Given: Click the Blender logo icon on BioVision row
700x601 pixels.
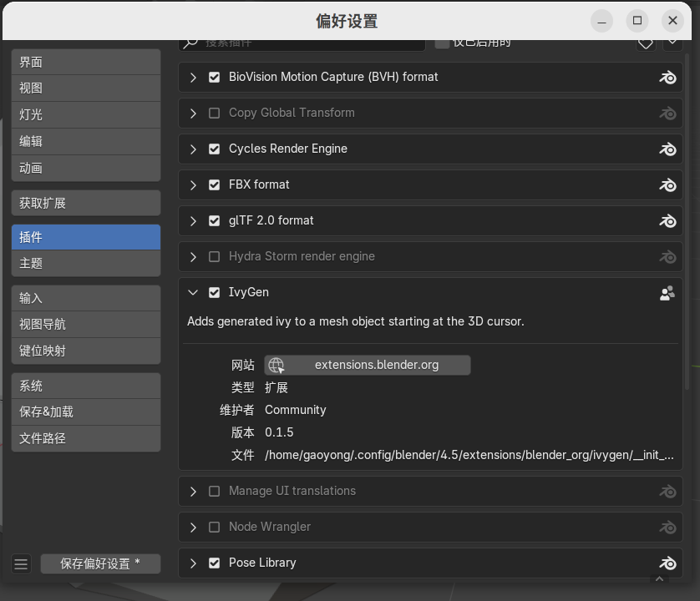Looking at the screenshot, I should pos(667,78).
